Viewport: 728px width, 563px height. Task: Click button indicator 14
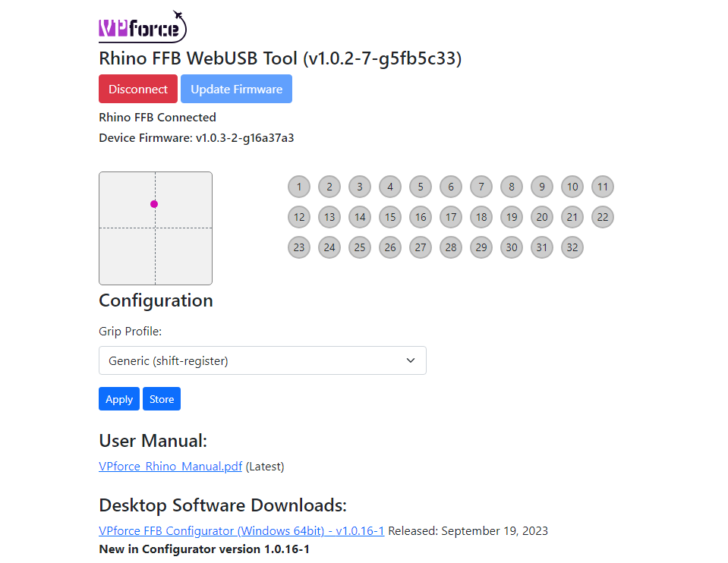click(x=360, y=217)
